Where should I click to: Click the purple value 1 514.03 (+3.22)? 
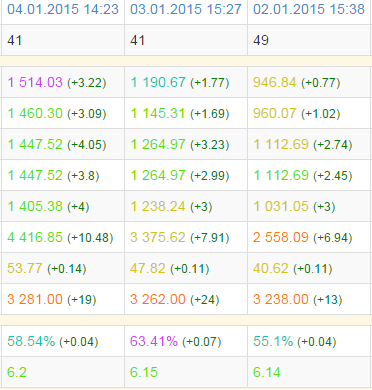(x=57, y=82)
